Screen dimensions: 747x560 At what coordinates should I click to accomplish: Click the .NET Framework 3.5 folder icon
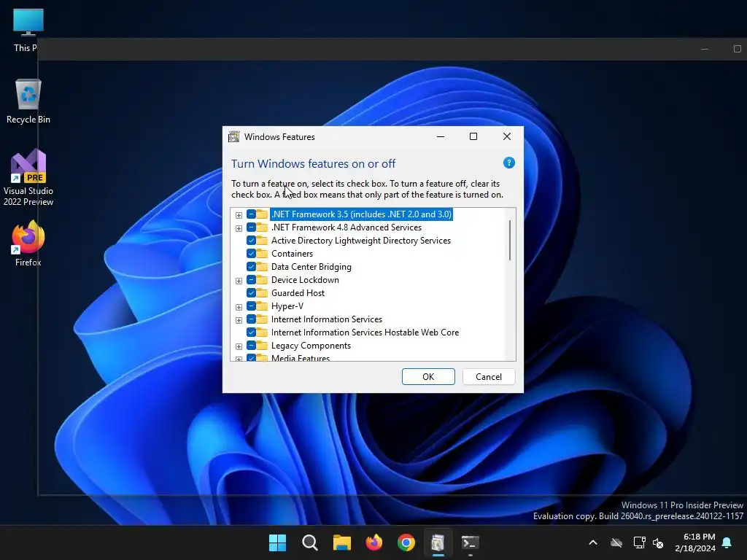click(x=263, y=214)
